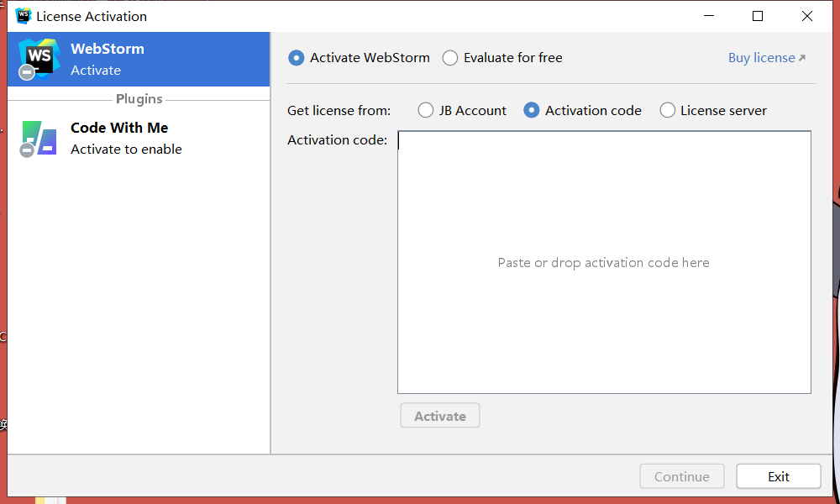Click the Exit button
Viewport: 840px width, 504px height.
[779, 476]
